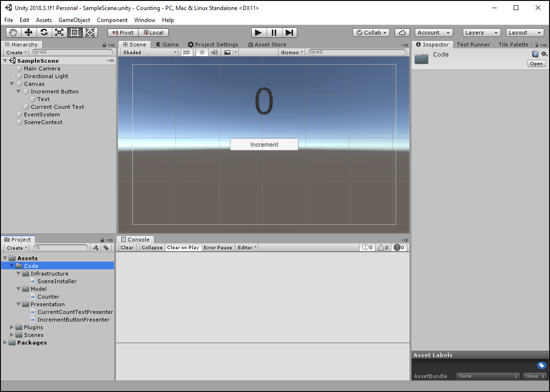Click the Open button in the Inspector
Viewport: 550px width, 392px height.
tap(536, 63)
